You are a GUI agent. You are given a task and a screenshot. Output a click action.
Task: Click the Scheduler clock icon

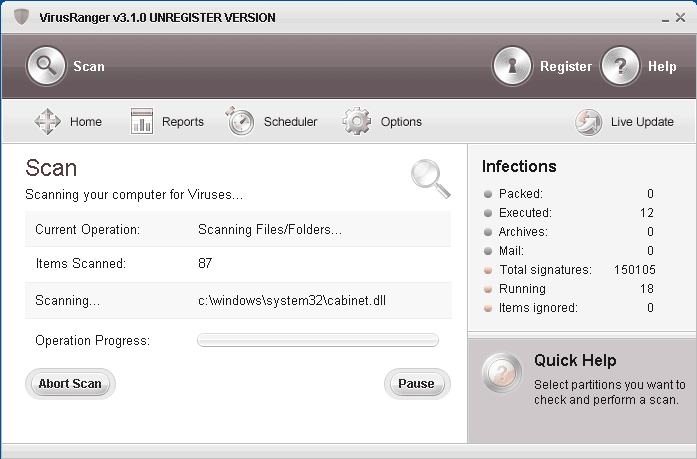click(240, 122)
